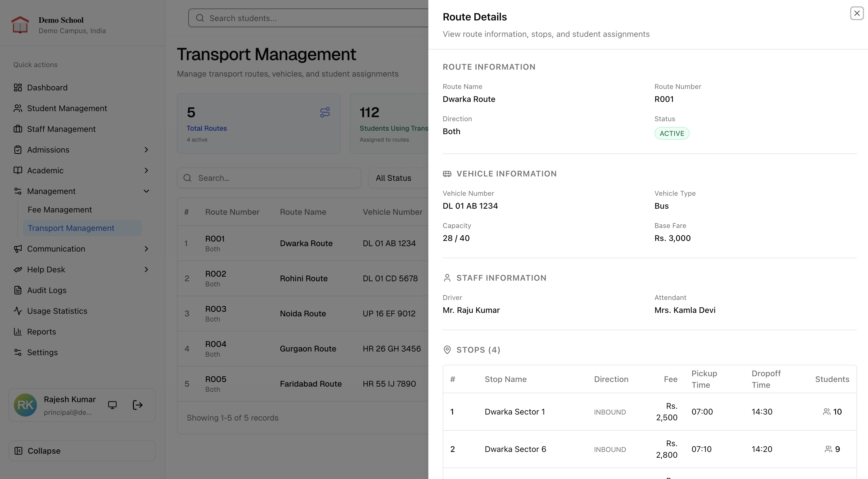This screenshot has width=868, height=479.
Task: Click the Usage Statistics activity icon
Action: tap(18, 311)
